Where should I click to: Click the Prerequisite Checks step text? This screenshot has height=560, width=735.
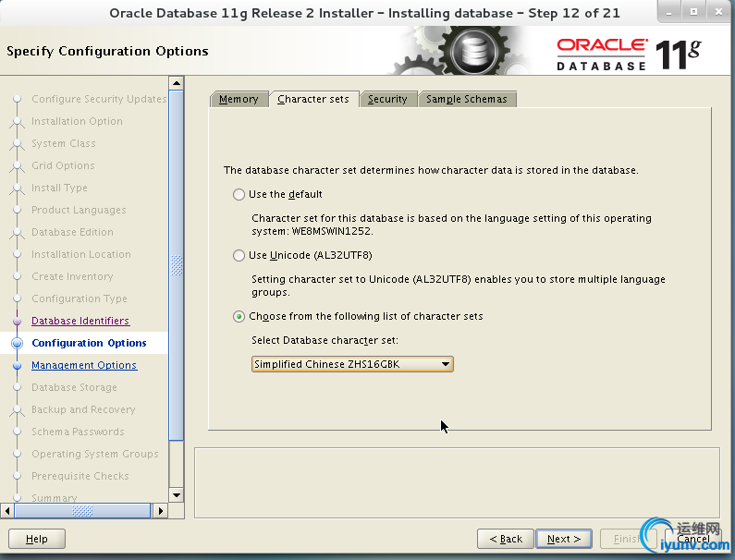[80, 476]
